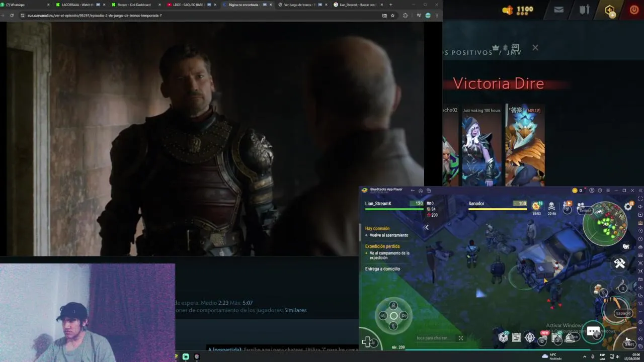Open BlueStacks help question icon

pyautogui.click(x=600, y=191)
